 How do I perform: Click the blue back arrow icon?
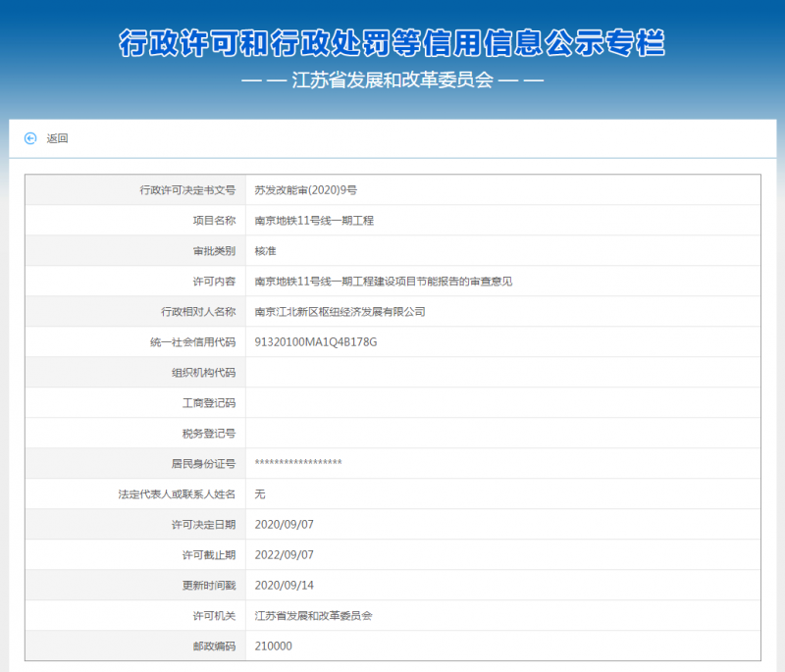(x=30, y=138)
